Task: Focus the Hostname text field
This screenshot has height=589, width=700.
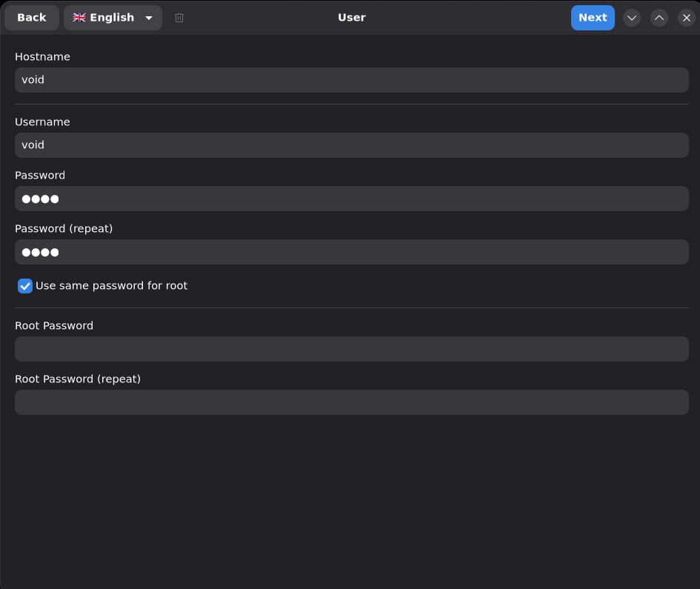Action: click(x=352, y=80)
